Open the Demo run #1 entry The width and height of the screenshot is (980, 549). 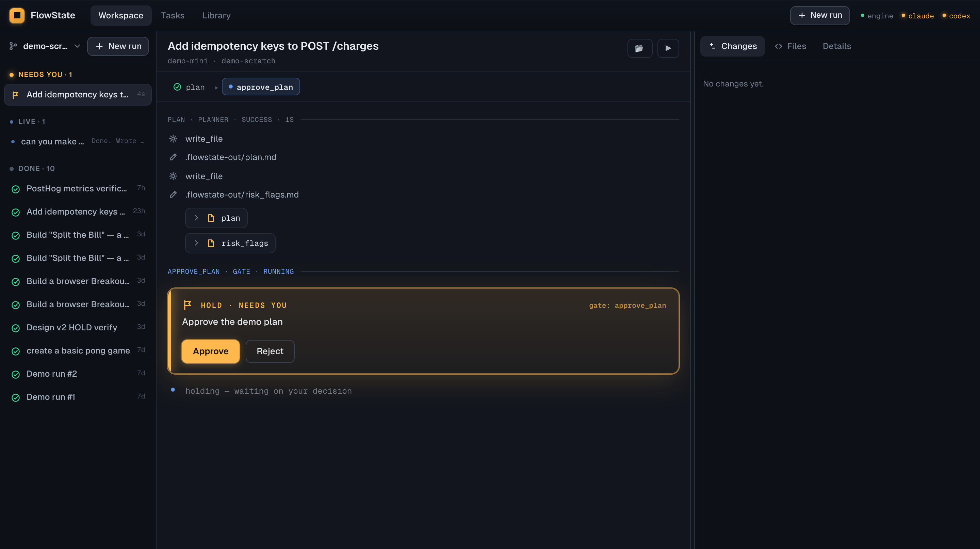click(78, 397)
